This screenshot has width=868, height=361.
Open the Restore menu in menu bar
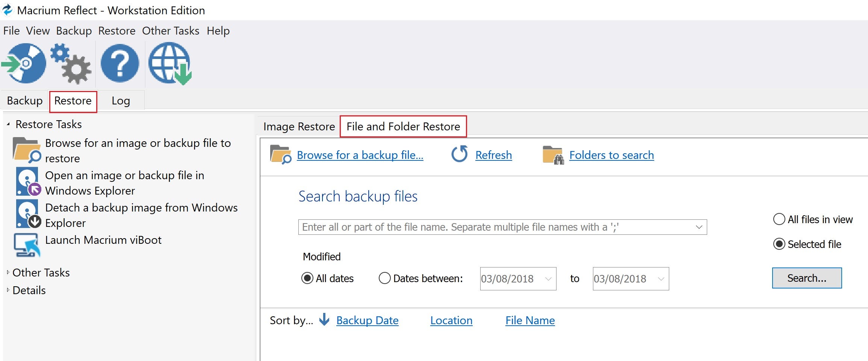[117, 30]
